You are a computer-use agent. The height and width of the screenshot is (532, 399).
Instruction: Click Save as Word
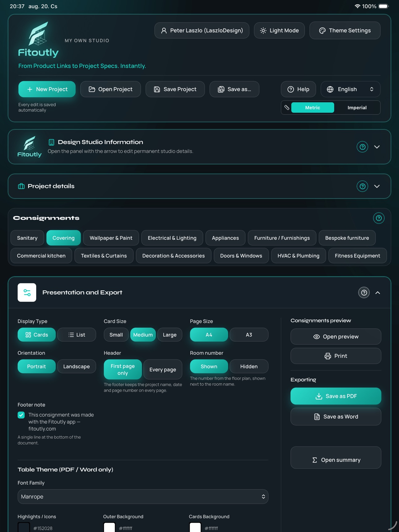tap(336, 417)
